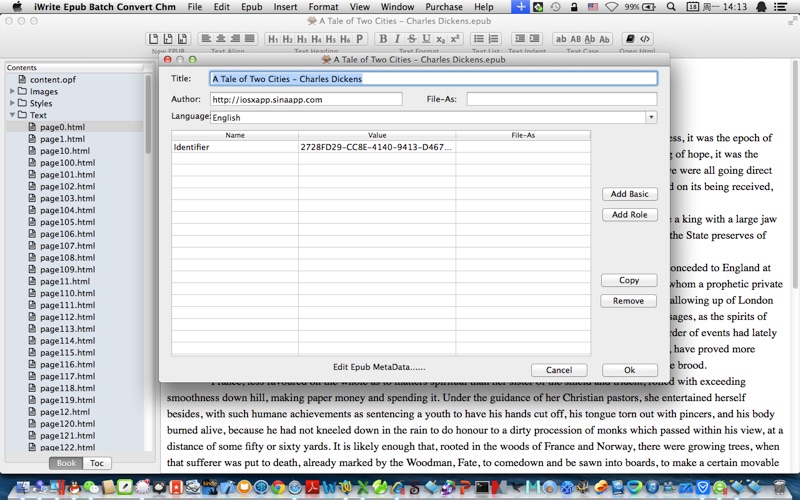Click the Remove button
This screenshot has height=500, width=800.
click(628, 301)
